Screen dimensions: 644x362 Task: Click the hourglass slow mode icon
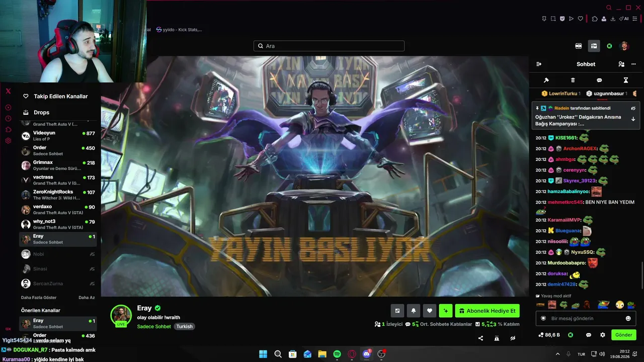pos(626,80)
